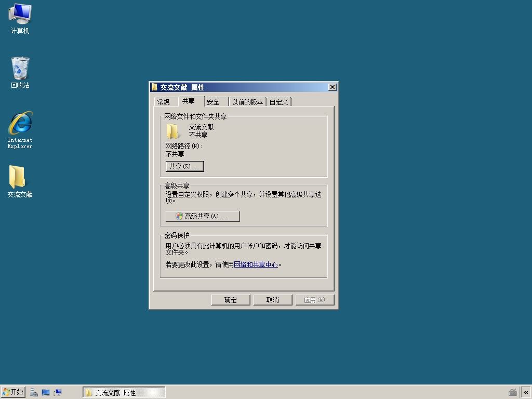Click the 密码保护 group label
This screenshot has height=399, width=532.
(177, 235)
